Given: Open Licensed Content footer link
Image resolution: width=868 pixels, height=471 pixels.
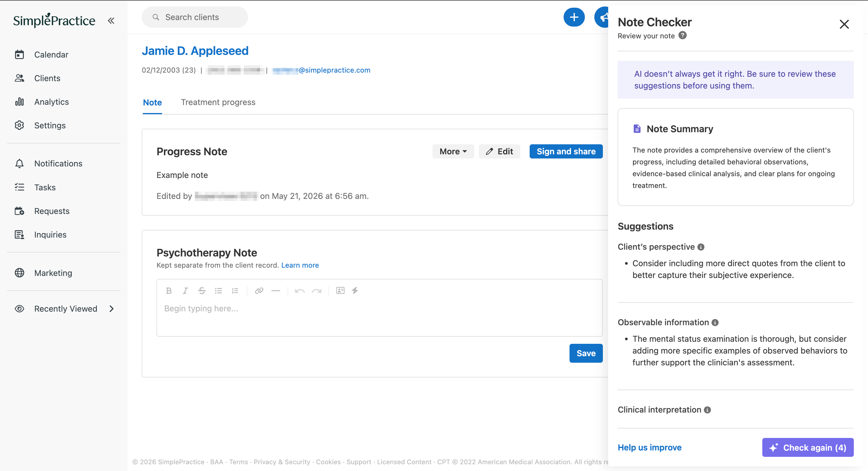Looking at the screenshot, I should pyautogui.click(x=404, y=462).
